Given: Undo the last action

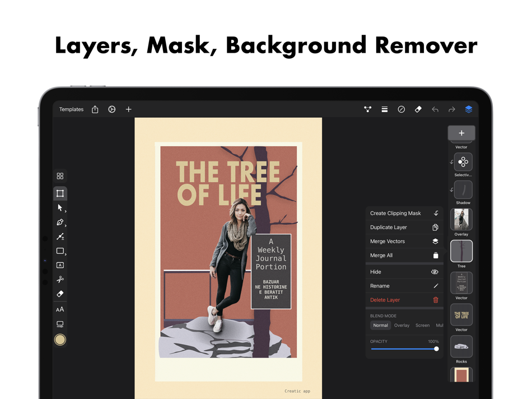Looking at the screenshot, I should click(435, 109).
